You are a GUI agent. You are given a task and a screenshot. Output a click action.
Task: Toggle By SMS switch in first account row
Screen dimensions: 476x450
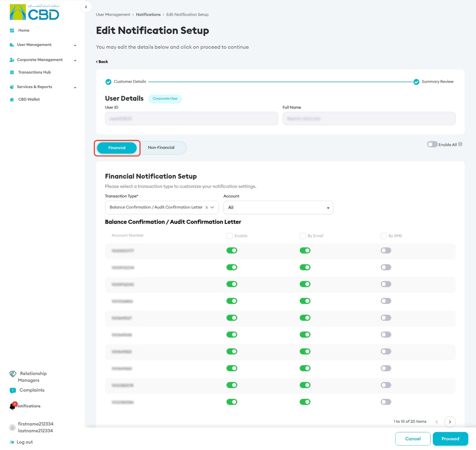[x=386, y=251]
